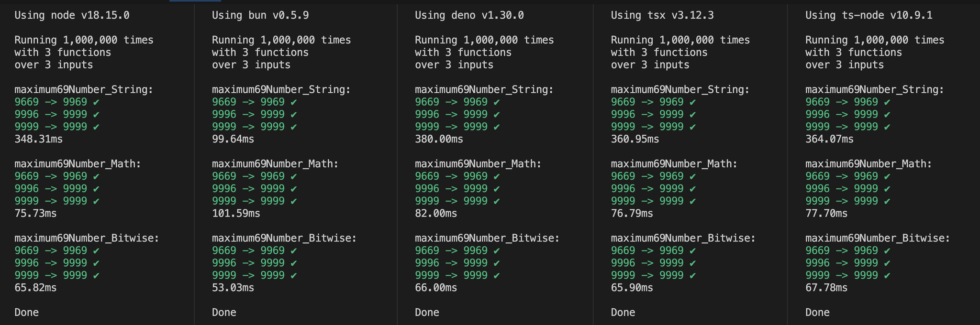Select the 75.73ms timing in node pane

coord(35,213)
